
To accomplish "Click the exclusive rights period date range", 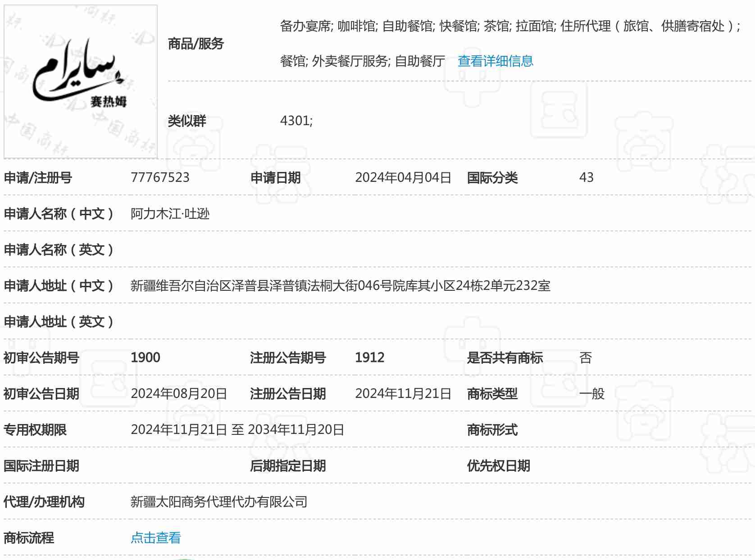I will [237, 429].
